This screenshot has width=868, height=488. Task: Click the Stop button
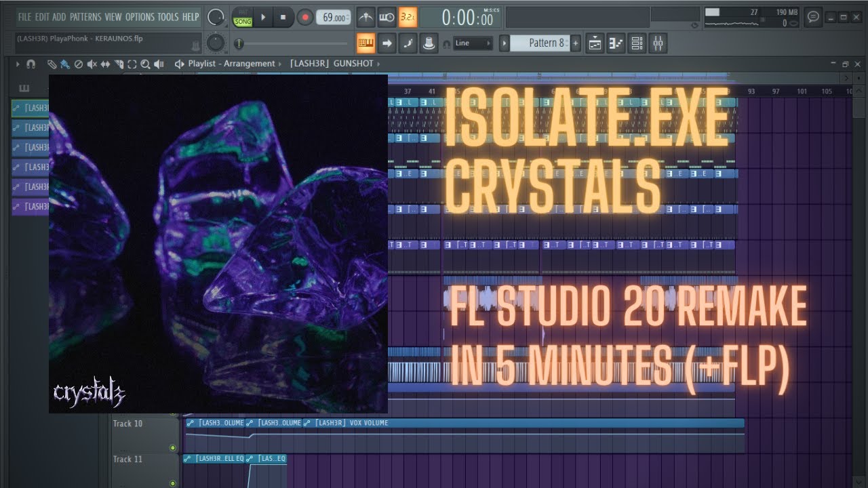pyautogui.click(x=283, y=17)
